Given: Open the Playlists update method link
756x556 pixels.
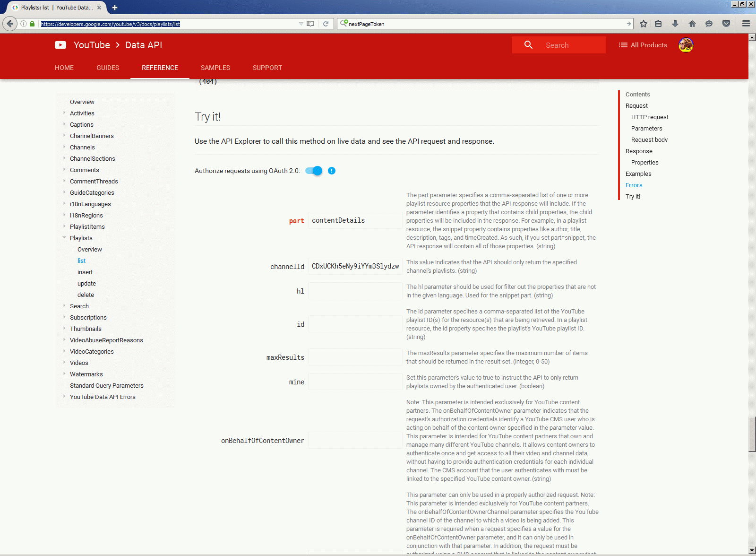Looking at the screenshot, I should pos(86,283).
